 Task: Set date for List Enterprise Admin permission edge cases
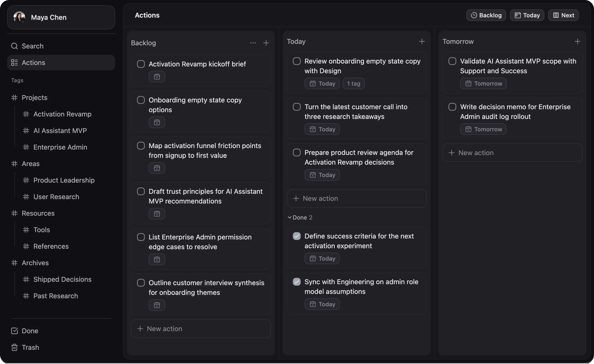(157, 259)
